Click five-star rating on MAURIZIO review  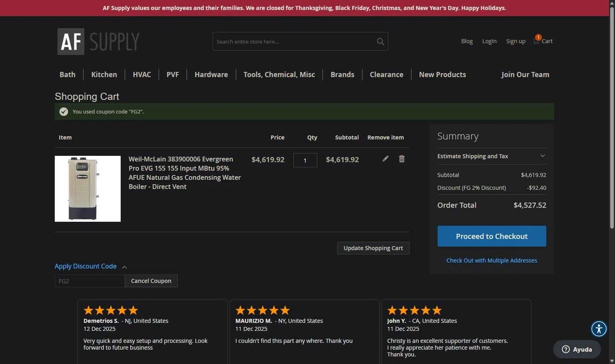[x=263, y=310]
